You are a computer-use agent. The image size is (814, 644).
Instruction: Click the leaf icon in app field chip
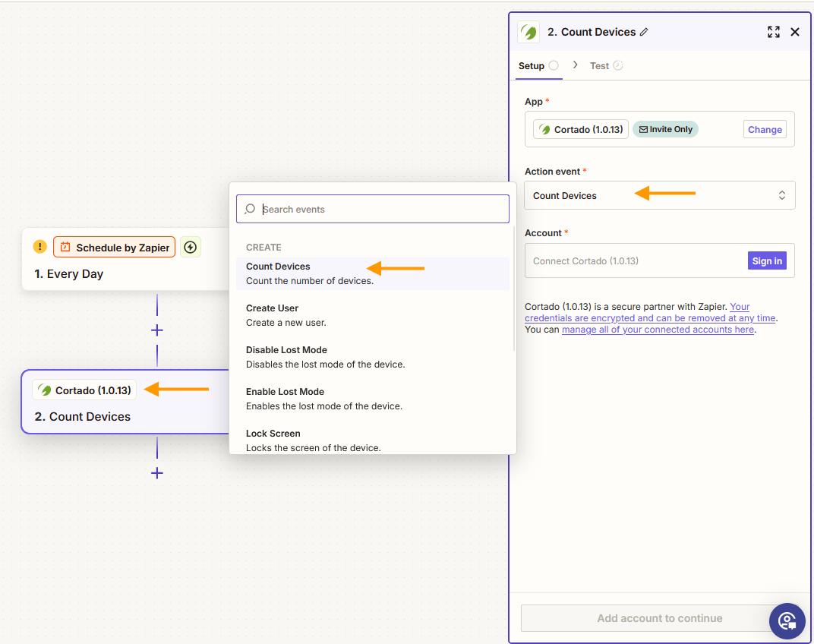point(544,129)
